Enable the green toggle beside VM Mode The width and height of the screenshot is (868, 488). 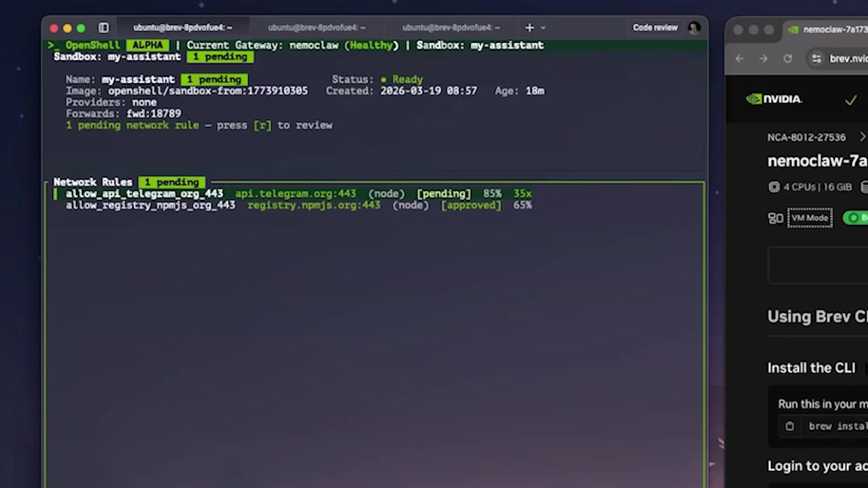[x=854, y=218]
